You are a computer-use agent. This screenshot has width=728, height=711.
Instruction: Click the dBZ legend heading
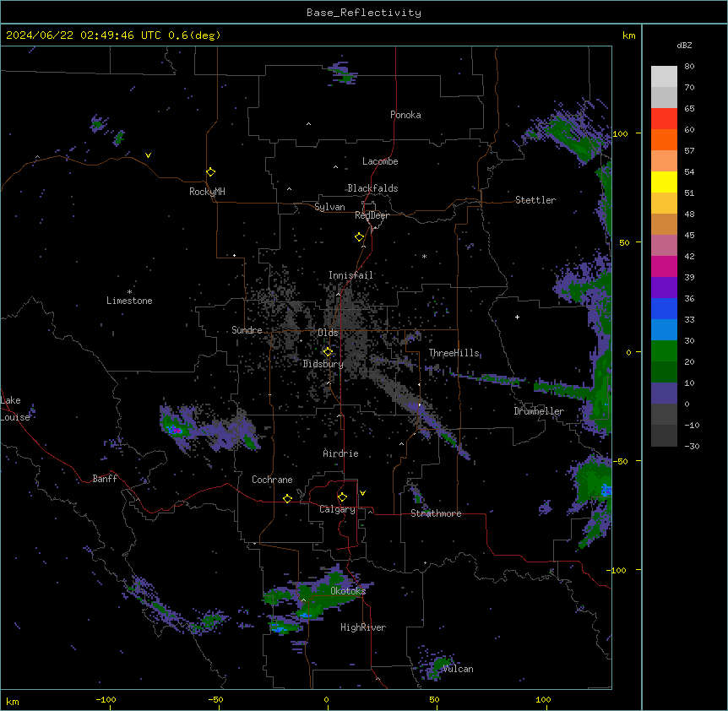[684, 46]
